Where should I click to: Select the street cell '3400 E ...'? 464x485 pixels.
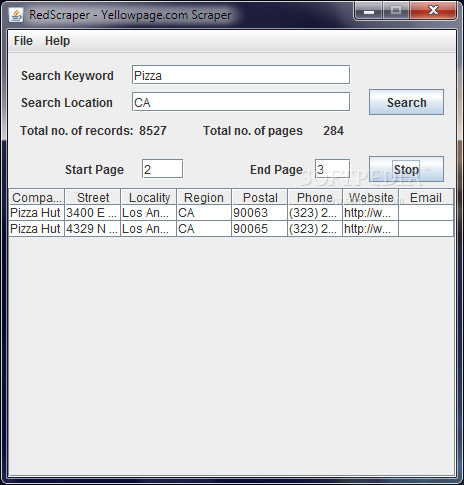[93, 213]
